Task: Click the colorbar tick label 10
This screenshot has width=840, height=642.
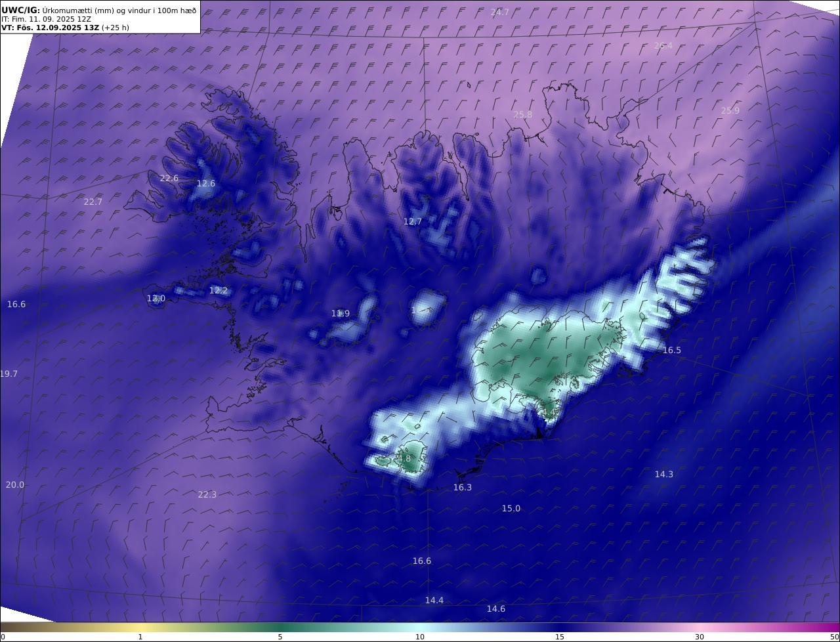Action: click(420, 637)
